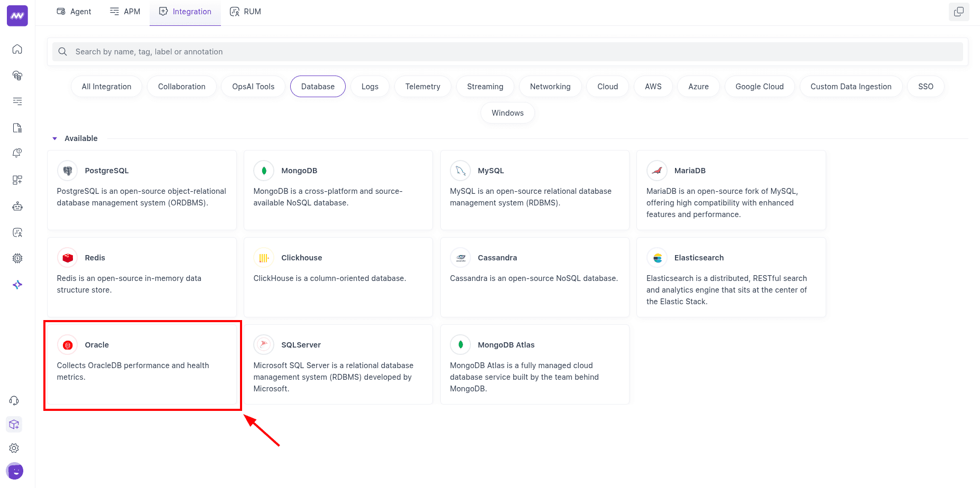
Task: Open the settings gear at bottom of sidebar
Action: pos(14,447)
